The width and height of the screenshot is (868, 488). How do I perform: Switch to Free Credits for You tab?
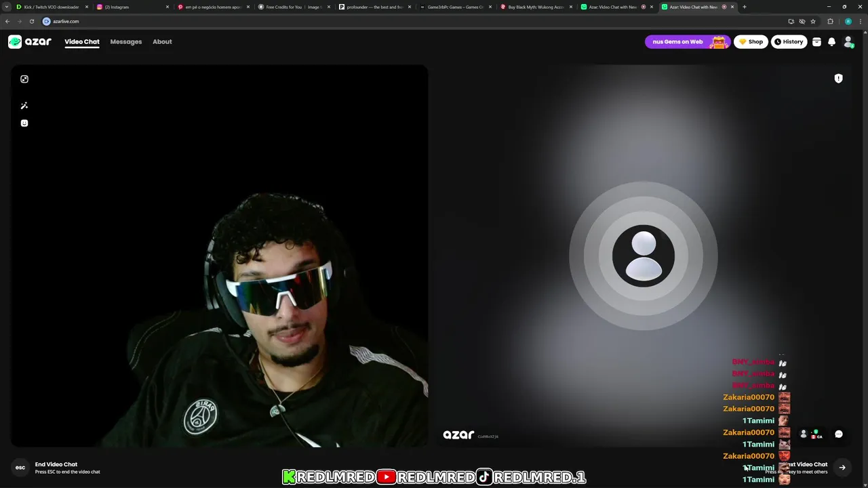coord(294,7)
